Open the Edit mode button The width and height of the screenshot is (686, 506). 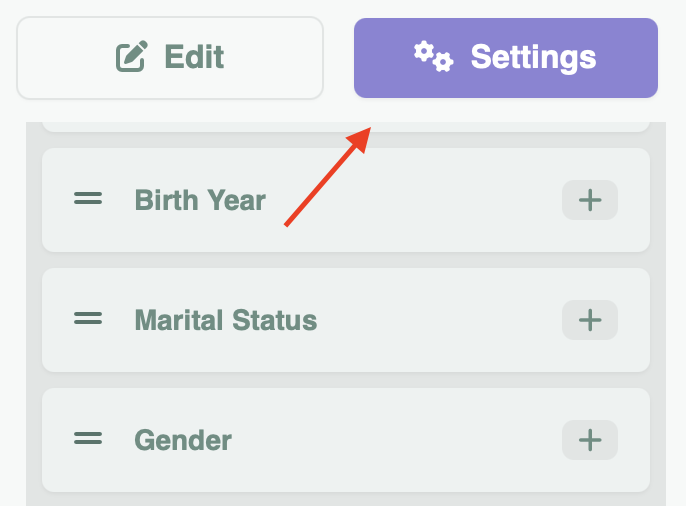pos(170,58)
